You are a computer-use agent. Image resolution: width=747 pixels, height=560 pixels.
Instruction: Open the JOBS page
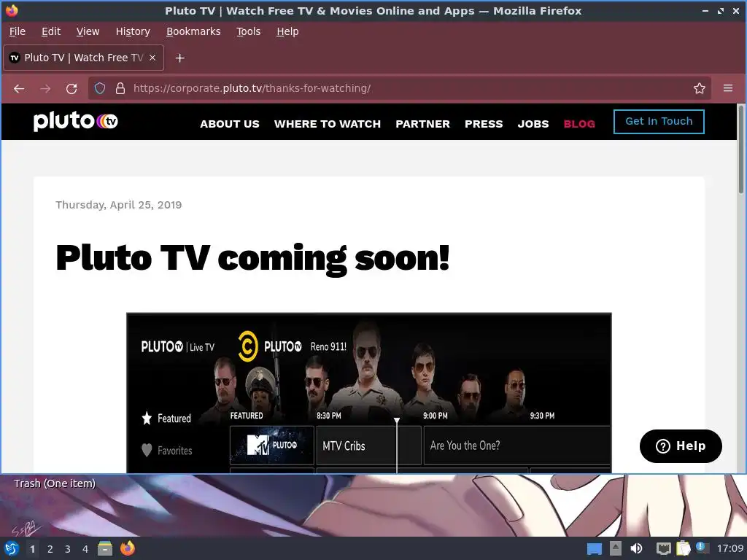tap(533, 124)
